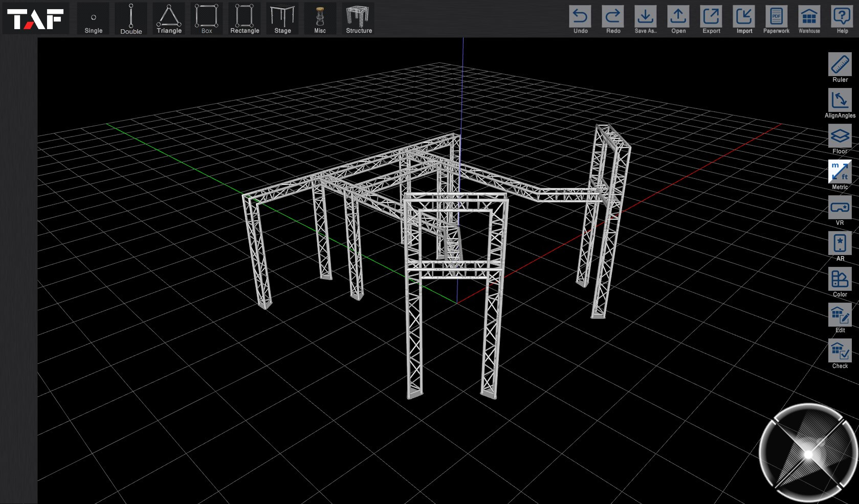Run the structure Check tool
The width and height of the screenshot is (859, 504).
[840, 354]
